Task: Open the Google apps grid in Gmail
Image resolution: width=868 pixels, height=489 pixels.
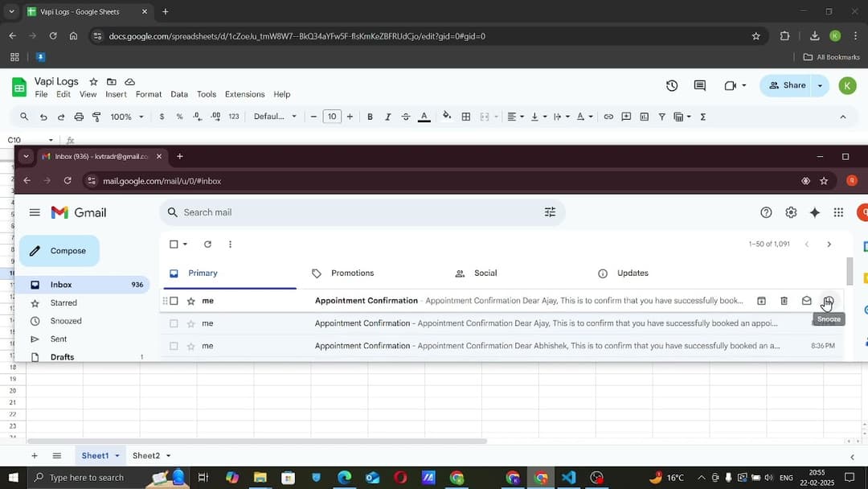Action: point(838,212)
